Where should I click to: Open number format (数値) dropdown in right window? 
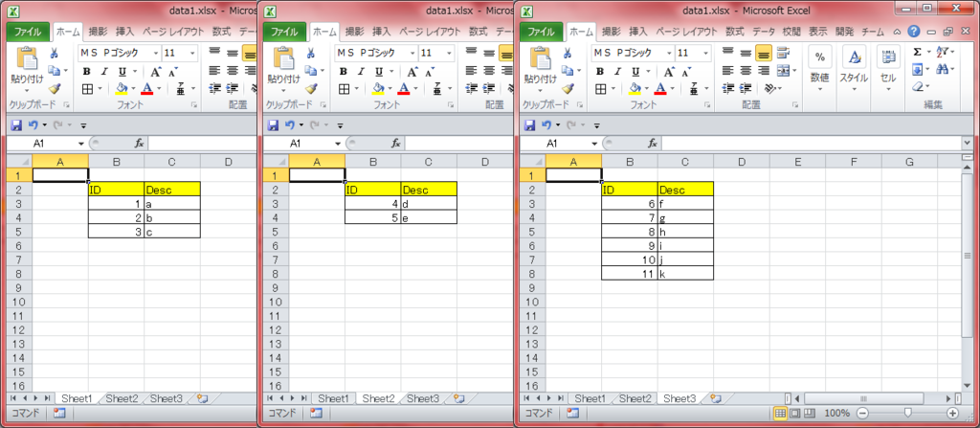point(819,70)
